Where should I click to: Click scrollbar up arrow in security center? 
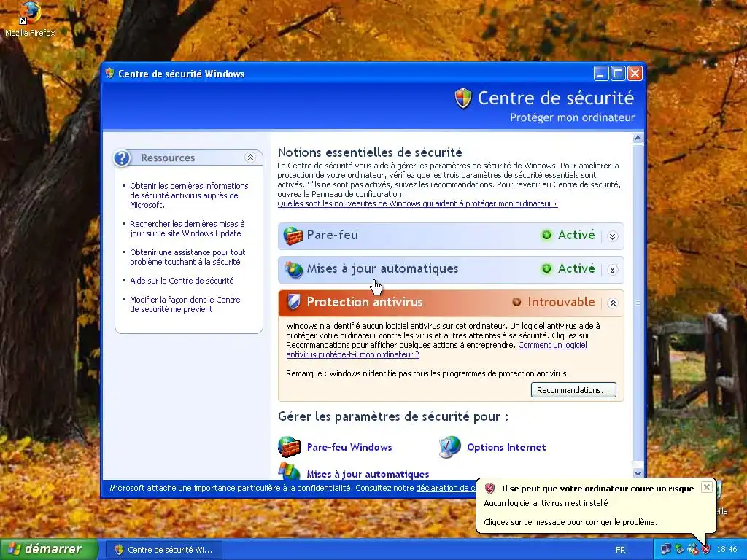point(638,138)
